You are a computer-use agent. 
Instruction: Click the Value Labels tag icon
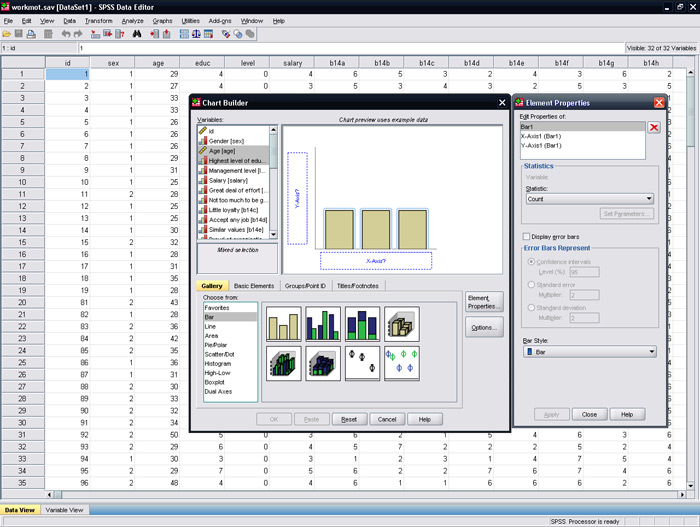click(226, 34)
